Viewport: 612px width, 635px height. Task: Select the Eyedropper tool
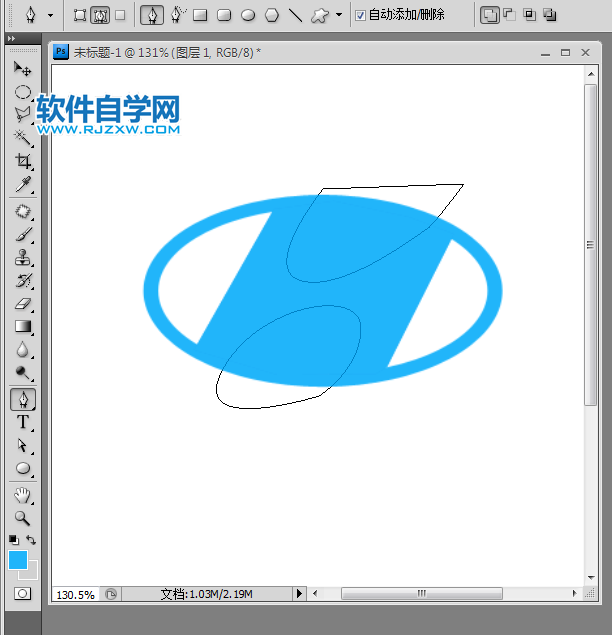click(x=23, y=184)
